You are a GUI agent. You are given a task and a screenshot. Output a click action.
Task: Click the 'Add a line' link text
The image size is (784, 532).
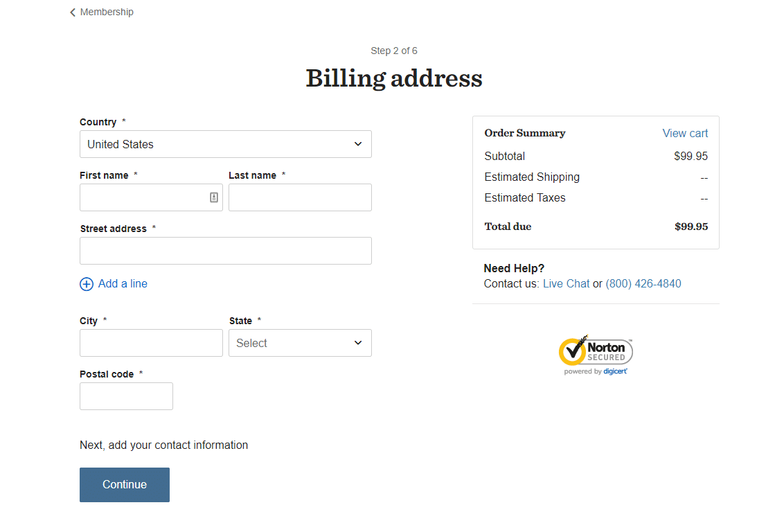click(123, 284)
